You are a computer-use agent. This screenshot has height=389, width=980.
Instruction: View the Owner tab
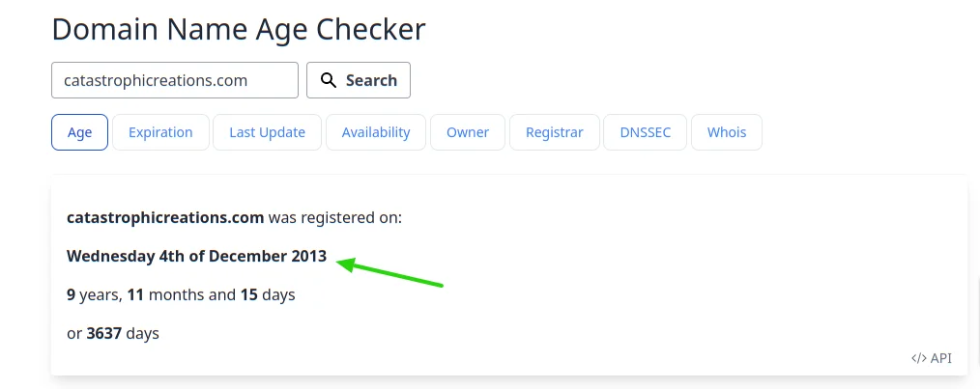(x=468, y=132)
